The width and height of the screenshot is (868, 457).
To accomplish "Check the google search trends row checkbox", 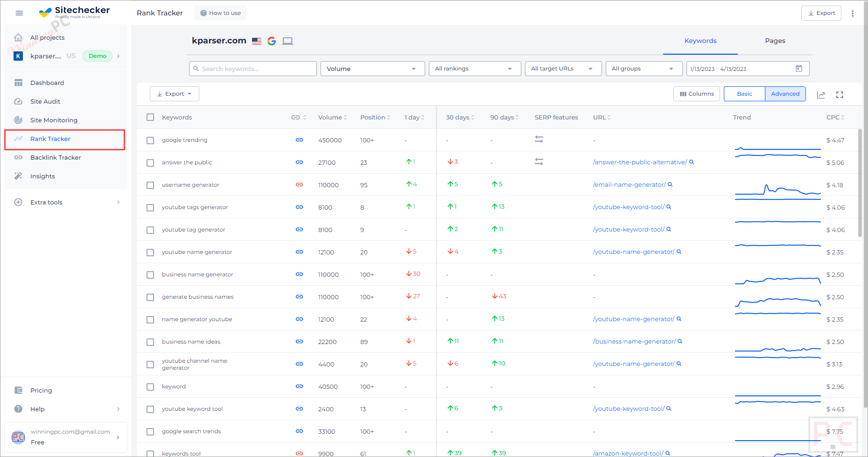I will click(150, 431).
